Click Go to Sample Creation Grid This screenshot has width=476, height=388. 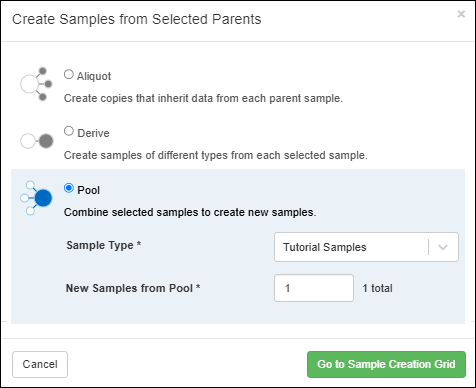coord(386,364)
